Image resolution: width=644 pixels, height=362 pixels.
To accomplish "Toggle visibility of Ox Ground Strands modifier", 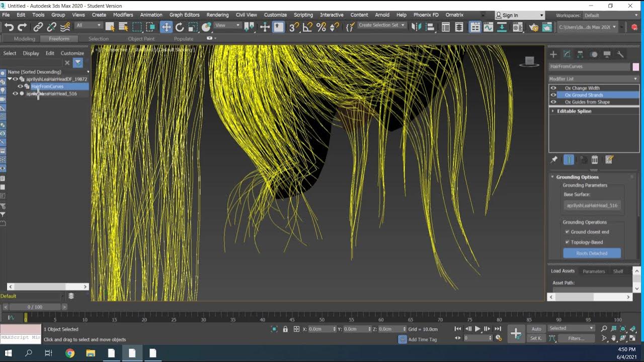I will [553, 95].
